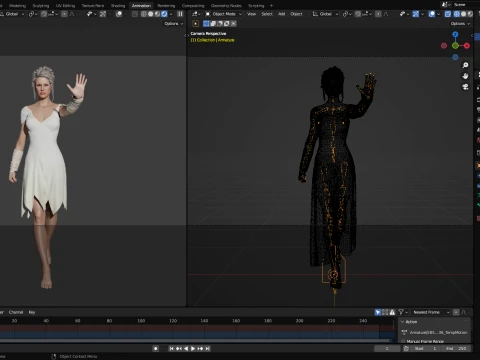
Task: Switch to the Modeling workspace tab
Action: [x=17, y=6]
